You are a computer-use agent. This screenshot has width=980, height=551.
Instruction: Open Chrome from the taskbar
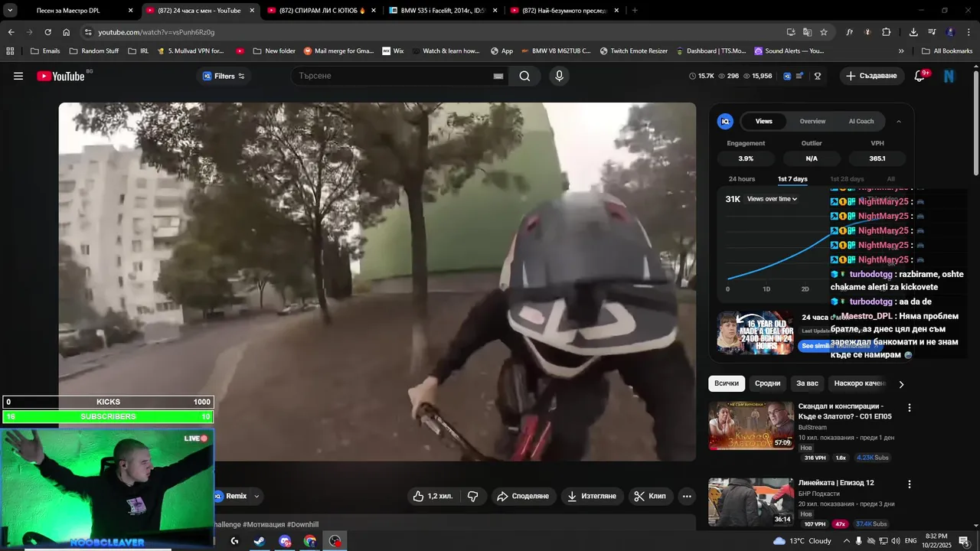309,541
